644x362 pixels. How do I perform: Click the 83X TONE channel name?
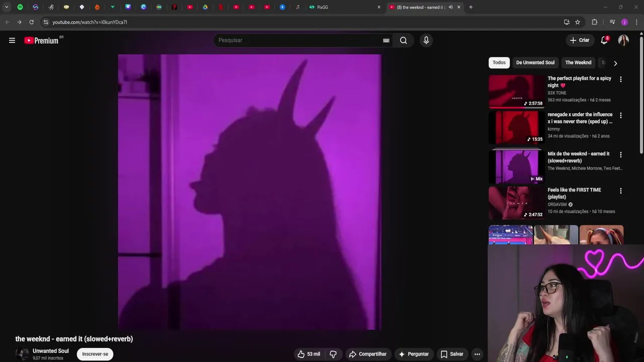[557, 93]
